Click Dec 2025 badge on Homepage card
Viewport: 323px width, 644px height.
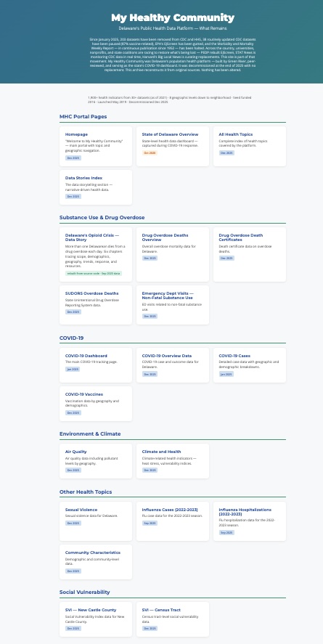point(73,158)
